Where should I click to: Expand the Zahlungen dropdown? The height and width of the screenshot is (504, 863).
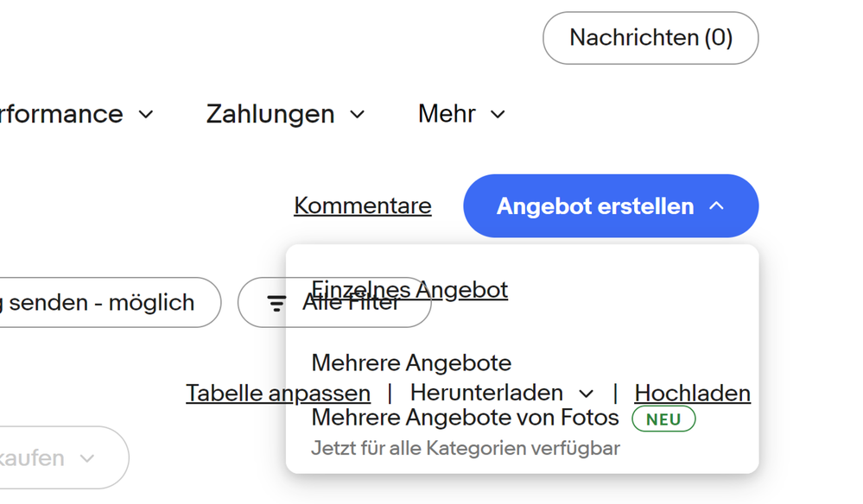[x=270, y=113]
